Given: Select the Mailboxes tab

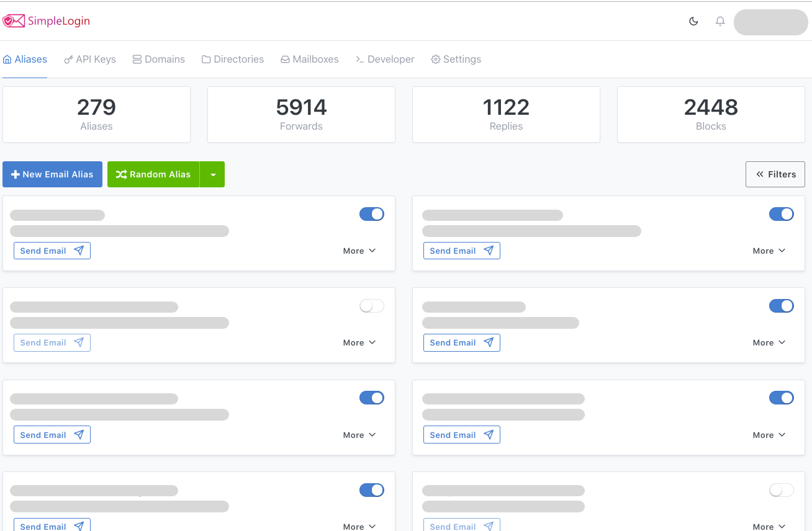Looking at the screenshot, I should pos(309,60).
